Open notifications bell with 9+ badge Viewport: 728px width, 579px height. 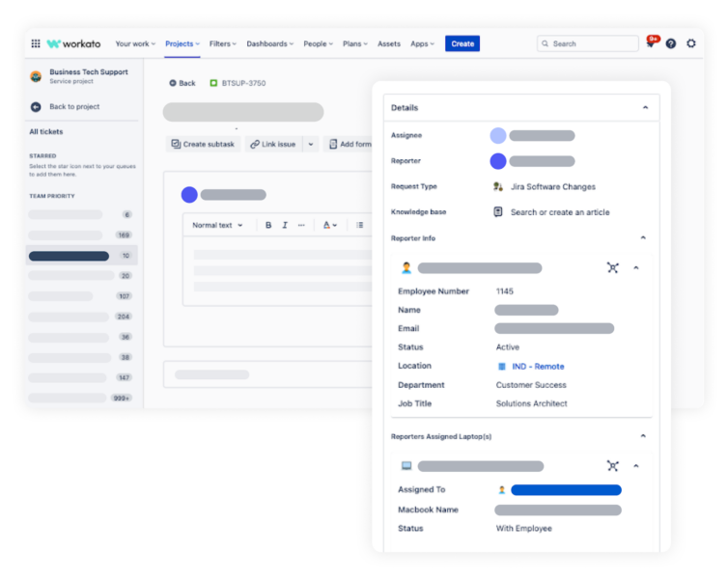[652, 43]
